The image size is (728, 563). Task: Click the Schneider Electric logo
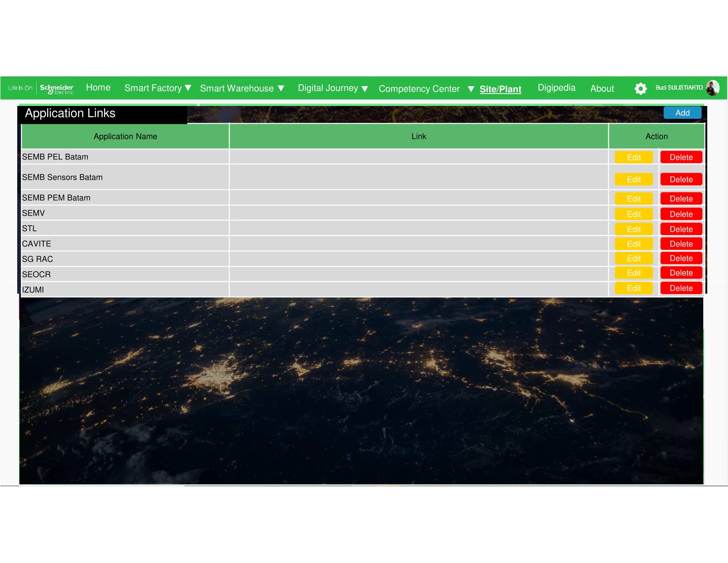(x=57, y=89)
